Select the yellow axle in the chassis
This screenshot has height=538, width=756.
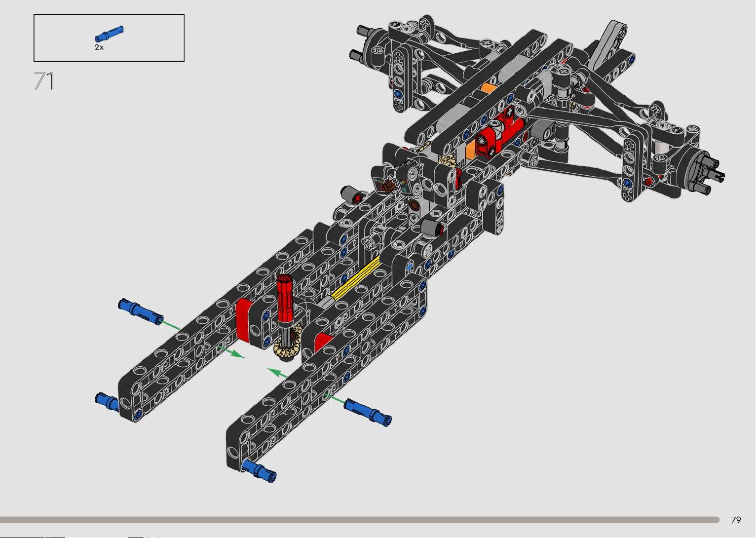[356, 278]
